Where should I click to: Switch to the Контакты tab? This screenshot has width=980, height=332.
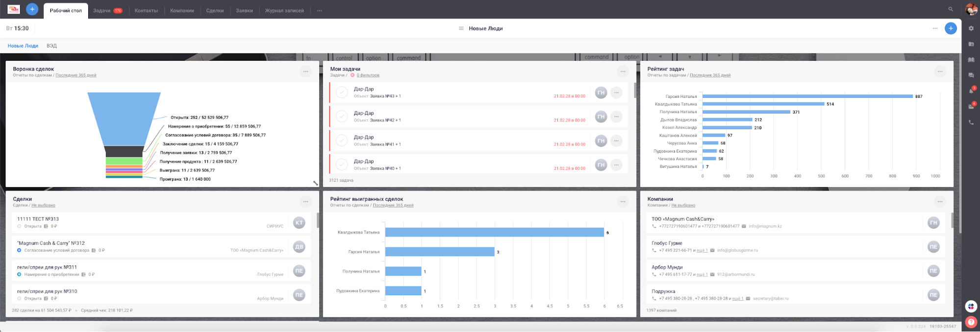click(146, 10)
